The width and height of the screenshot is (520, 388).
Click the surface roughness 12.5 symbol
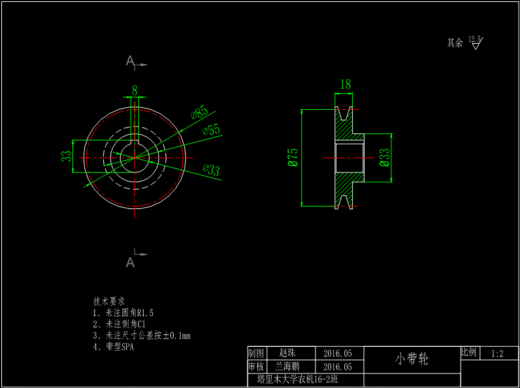pyautogui.click(x=476, y=43)
